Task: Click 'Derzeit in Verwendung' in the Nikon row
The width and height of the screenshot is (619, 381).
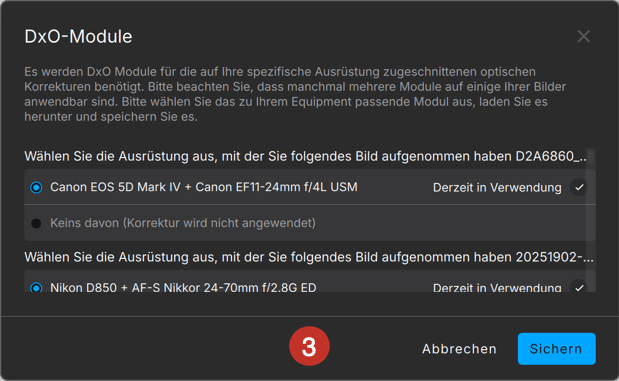Action: (497, 287)
